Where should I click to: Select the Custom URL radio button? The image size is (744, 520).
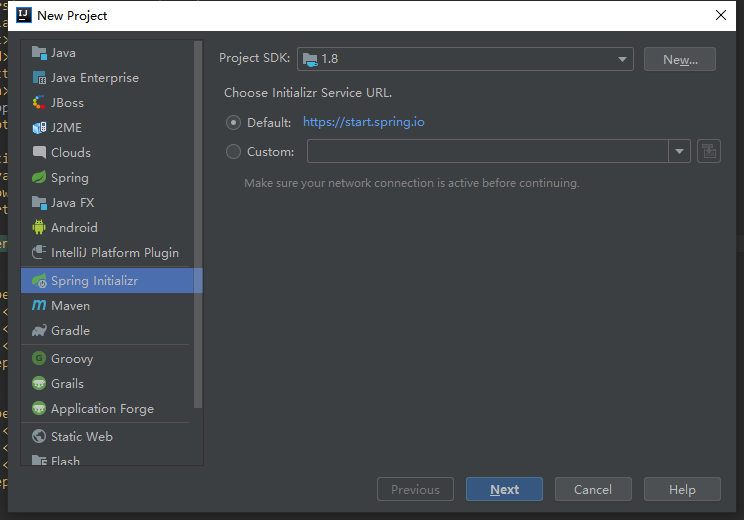[x=234, y=152]
